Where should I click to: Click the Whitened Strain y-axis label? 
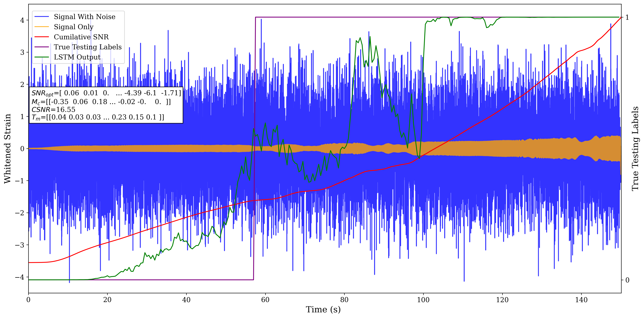coord(7,149)
